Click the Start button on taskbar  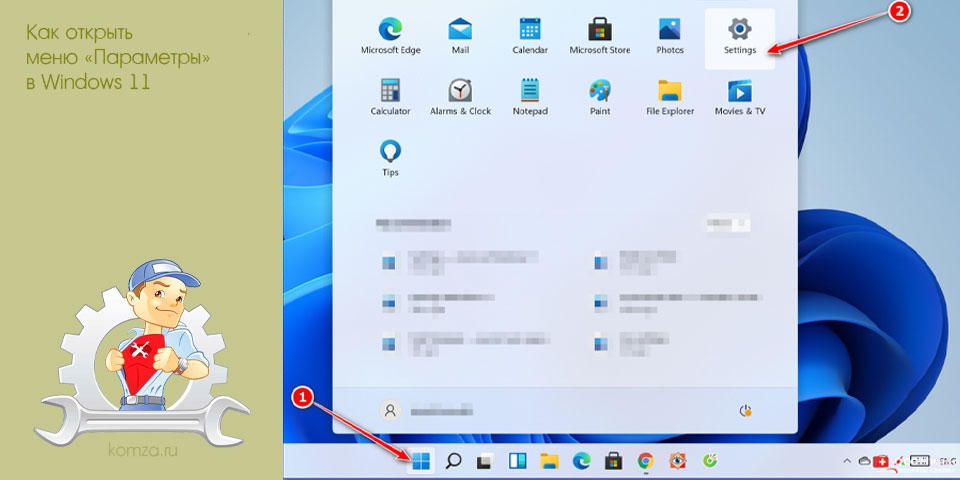421,461
